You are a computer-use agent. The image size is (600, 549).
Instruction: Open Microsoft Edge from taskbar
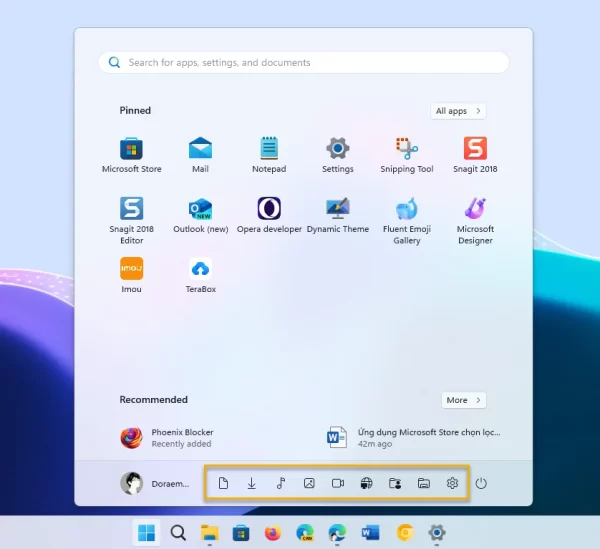click(x=337, y=533)
